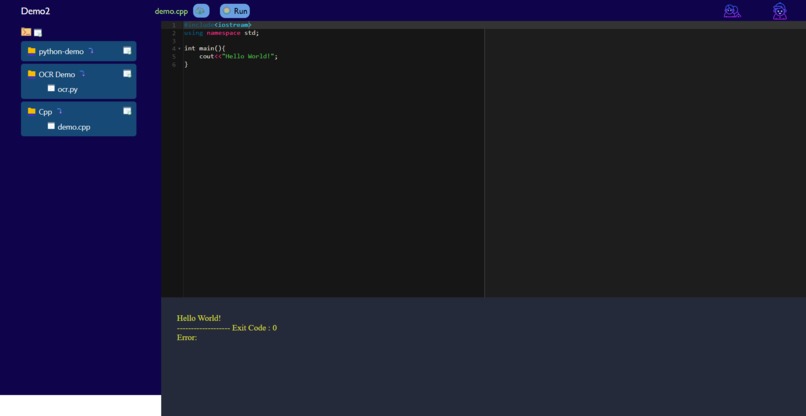Image resolution: width=806 pixels, height=416 pixels.
Task: Open the demo.cpp file in sidebar
Action: click(x=74, y=126)
